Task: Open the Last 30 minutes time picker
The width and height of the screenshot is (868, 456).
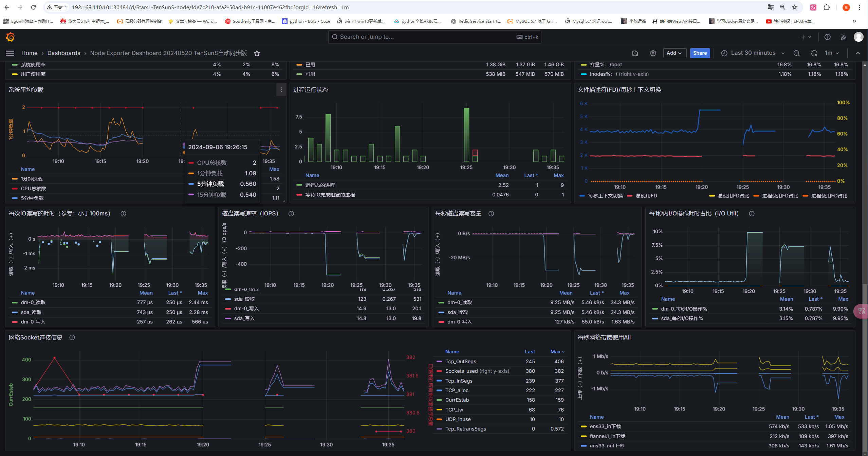Action: [753, 53]
